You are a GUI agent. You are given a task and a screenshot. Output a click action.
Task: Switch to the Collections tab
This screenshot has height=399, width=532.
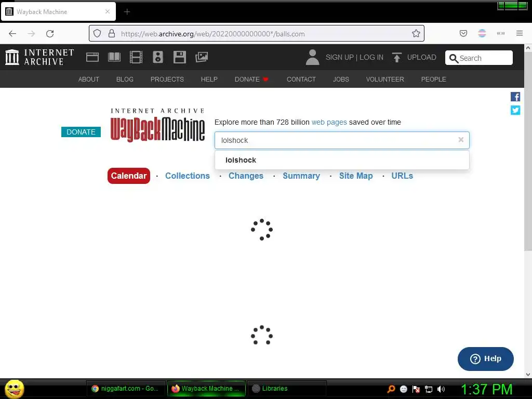coord(187,176)
